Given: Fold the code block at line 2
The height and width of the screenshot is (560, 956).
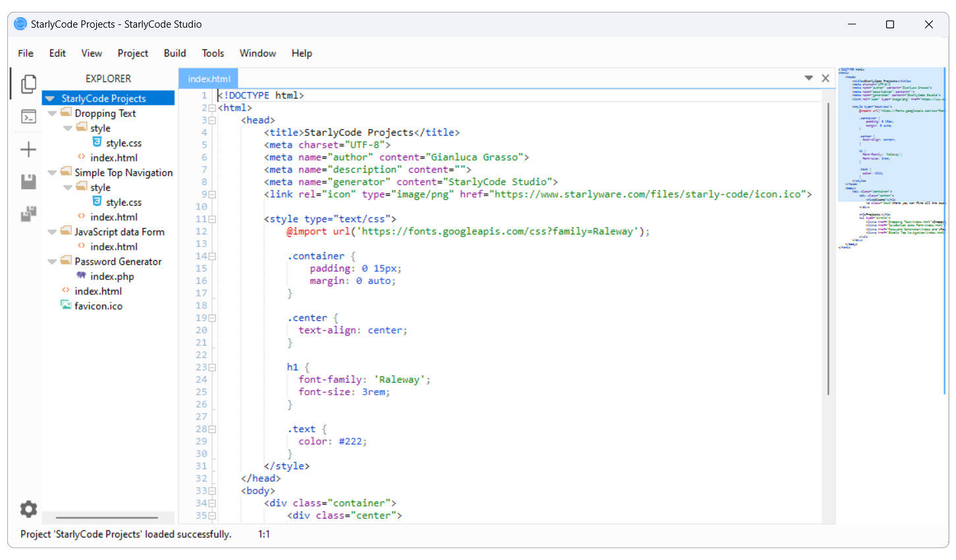Looking at the screenshot, I should click(212, 108).
